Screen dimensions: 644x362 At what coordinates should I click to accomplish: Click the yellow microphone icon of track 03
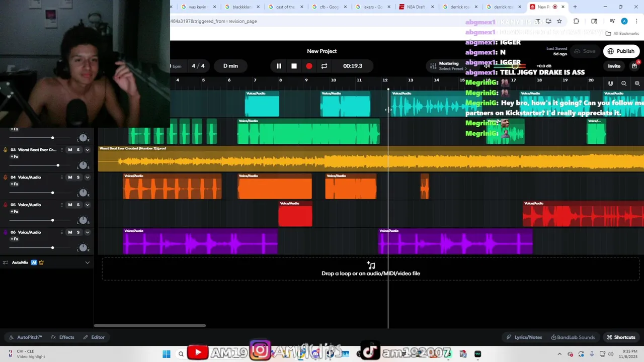tap(6, 150)
